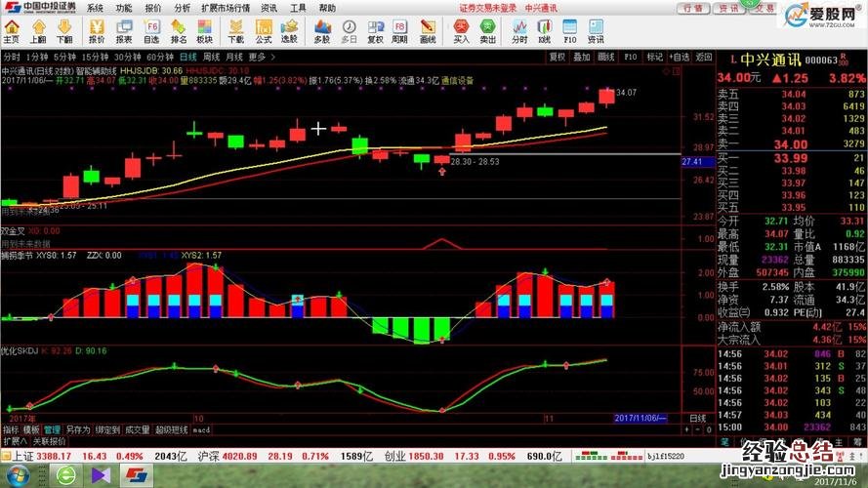Open the 自选 F6 watchlist icon
868x488 pixels.
tap(151, 32)
